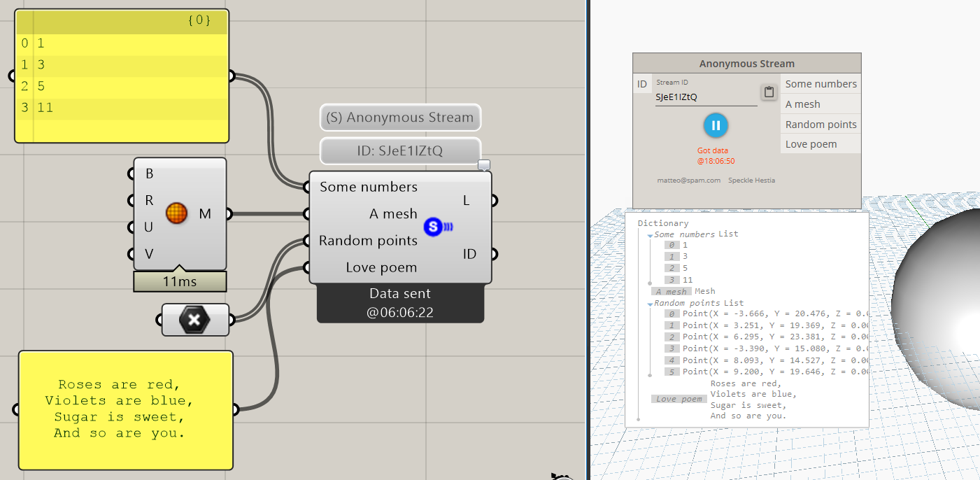
Task: Click the small square icon above the sender component
Action: pos(484,165)
